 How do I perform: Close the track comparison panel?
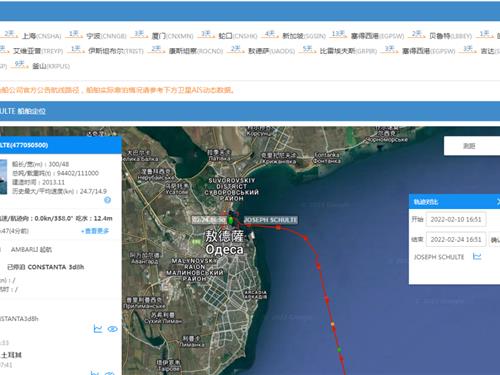498,202
